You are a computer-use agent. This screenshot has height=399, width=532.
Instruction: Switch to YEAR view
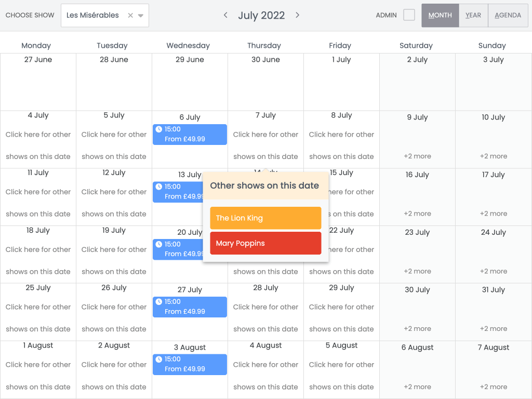pyautogui.click(x=473, y=15)
